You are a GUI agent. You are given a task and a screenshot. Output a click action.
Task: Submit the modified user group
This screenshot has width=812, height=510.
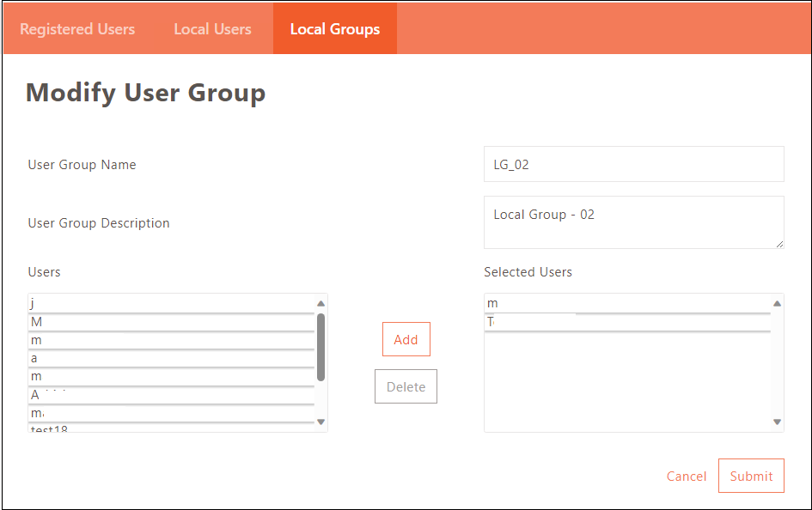(751, 476)
